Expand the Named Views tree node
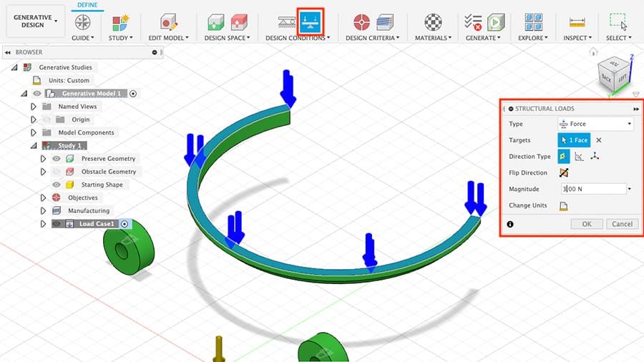Viewport: 644px width, 362px height. click(33, 107)
